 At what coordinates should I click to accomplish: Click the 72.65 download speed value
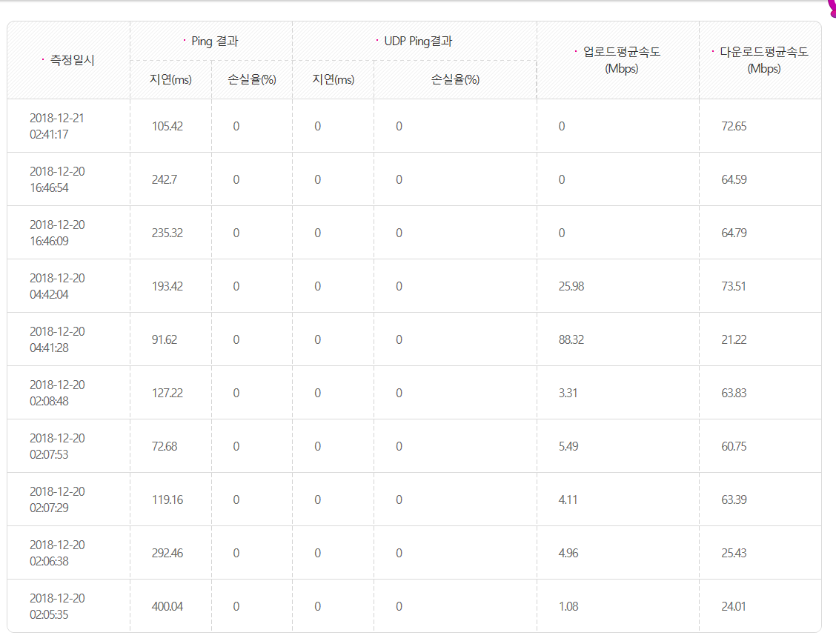[734, 126]
